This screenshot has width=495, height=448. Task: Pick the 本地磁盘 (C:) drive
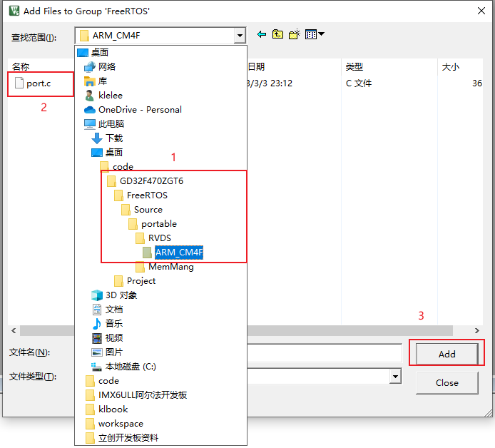click(130, 367)
